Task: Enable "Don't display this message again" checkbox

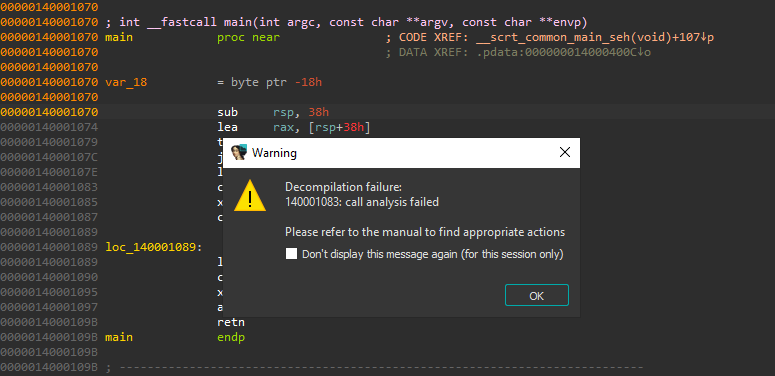Action: pos(292,254)
